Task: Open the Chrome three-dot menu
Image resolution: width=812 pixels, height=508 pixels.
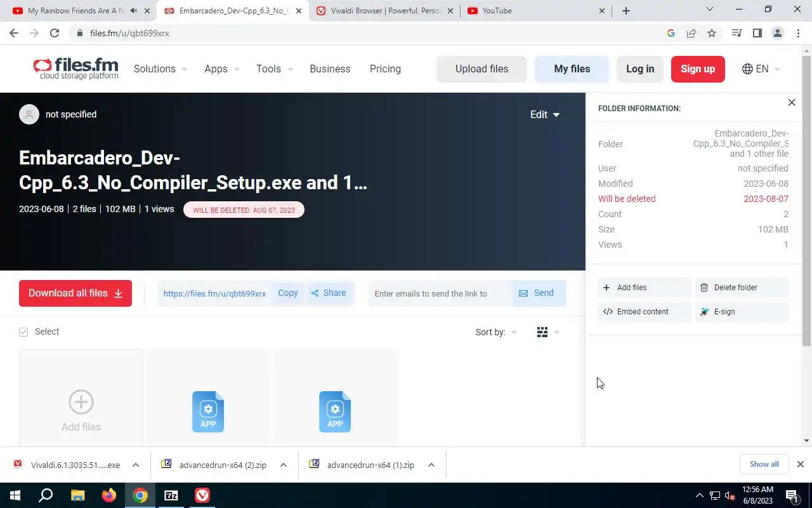Action: pyautogui.click(x=798, y=33)
